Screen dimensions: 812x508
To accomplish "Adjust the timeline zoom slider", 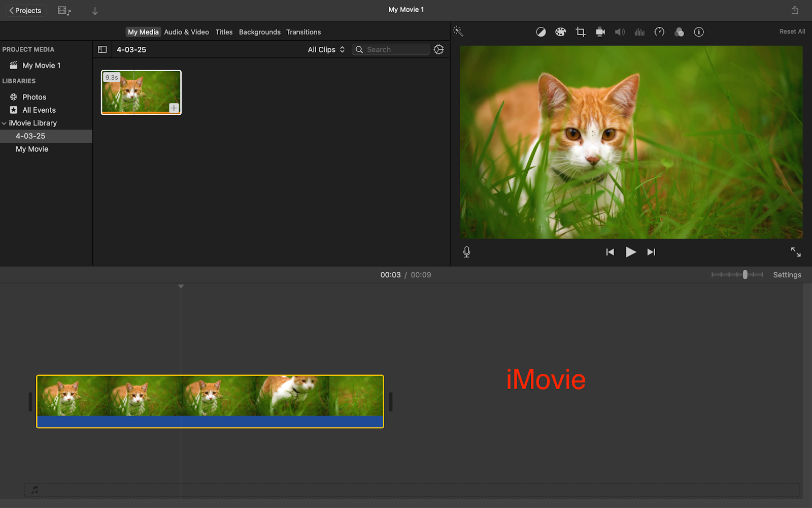I will 745,275.
